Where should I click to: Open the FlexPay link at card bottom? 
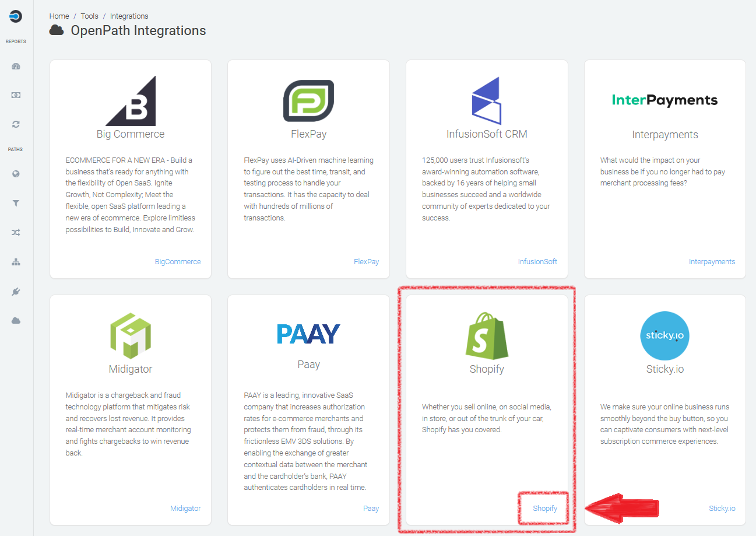[367, 262]
